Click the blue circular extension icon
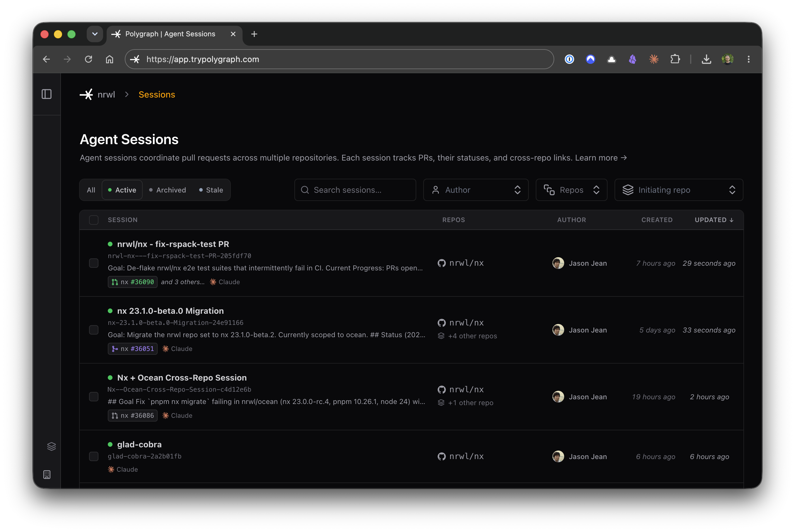 pos(590,59)
